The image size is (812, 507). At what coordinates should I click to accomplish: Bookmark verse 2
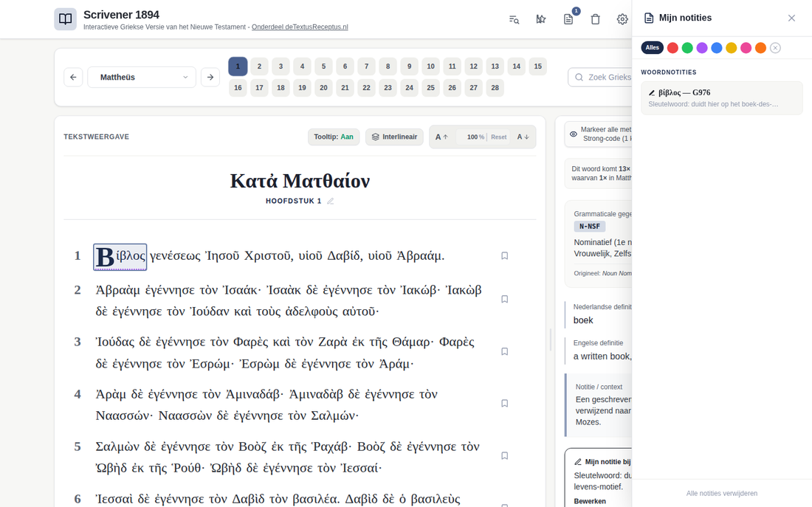click(504, 300)
